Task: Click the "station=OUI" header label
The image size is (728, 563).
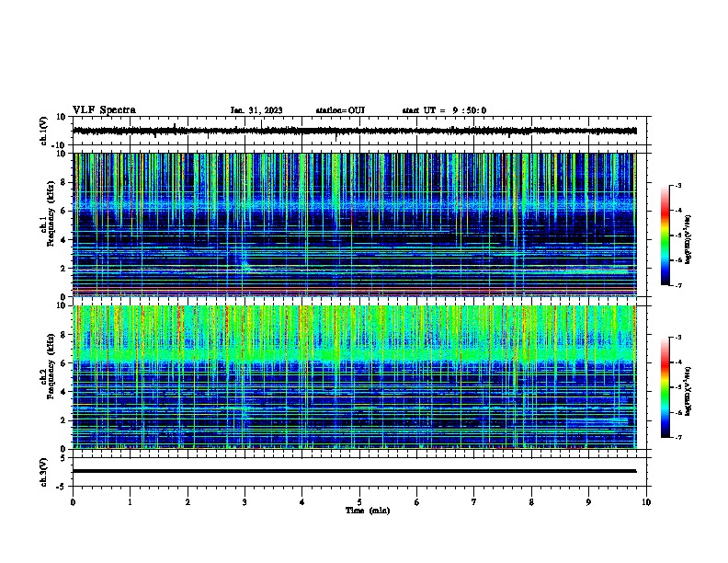Action: 340,110
